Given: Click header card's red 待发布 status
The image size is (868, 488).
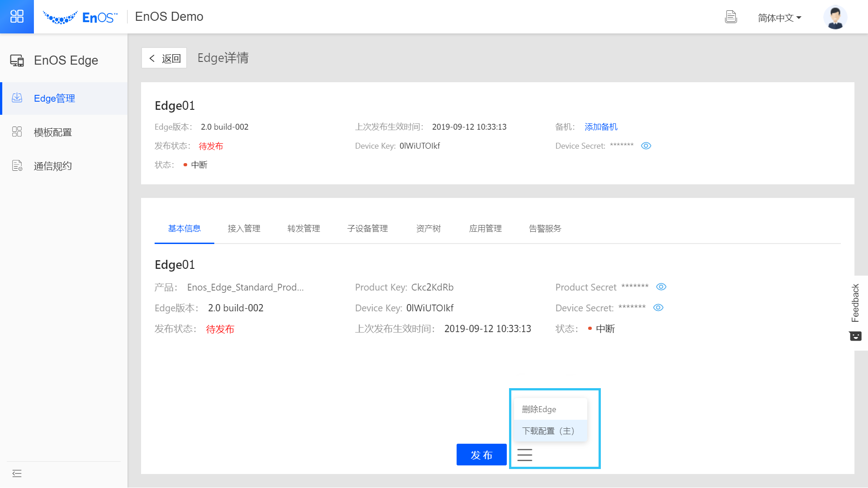Looking at the screenshot, I should pos(211,146).
